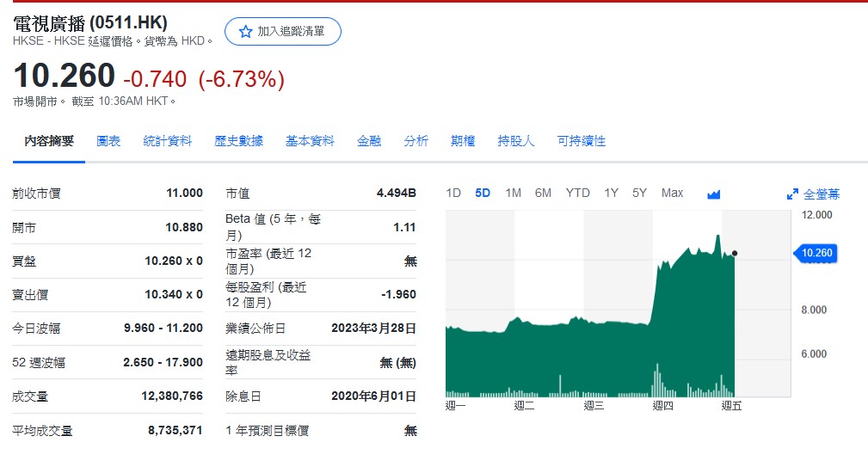Image resolution: width=868 pixels, height=467 pixels.
Task: Click the 賣出價 value 10.340 x 0
Action: click(x=174, y=295)
